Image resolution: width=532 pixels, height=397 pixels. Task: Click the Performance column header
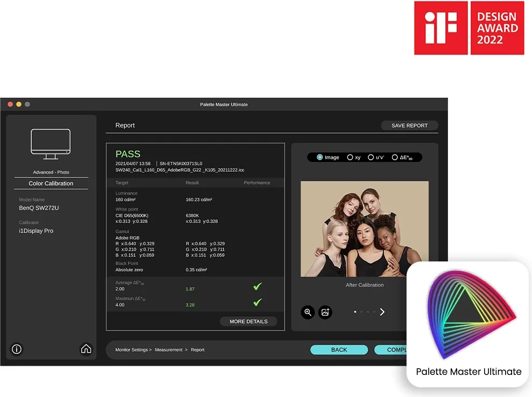point(257,183)
